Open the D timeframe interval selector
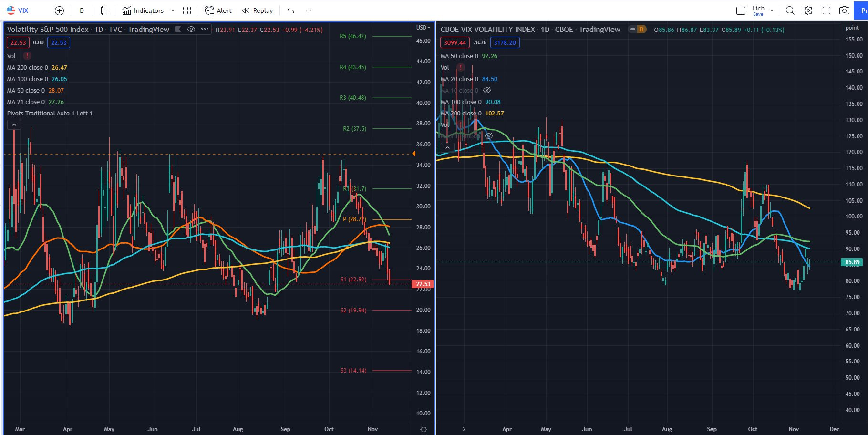The image size is (868, 435). tap(82, 10)
